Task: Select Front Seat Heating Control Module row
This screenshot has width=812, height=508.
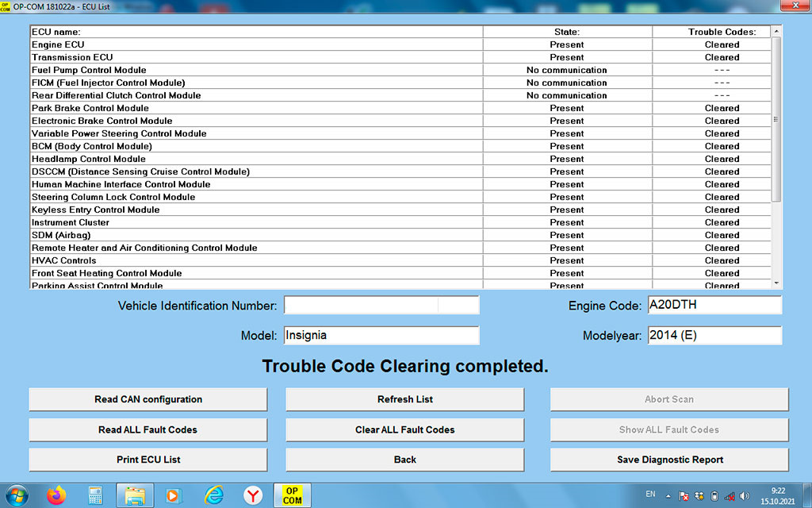Action: 400,273
